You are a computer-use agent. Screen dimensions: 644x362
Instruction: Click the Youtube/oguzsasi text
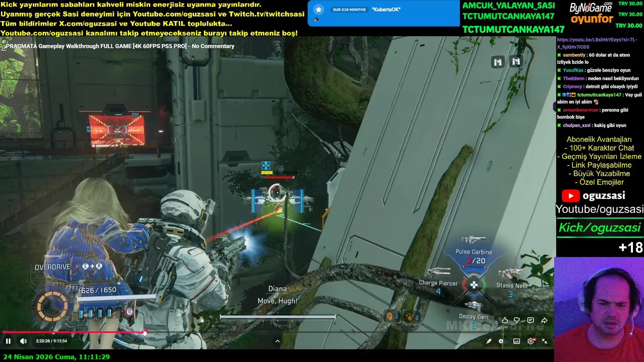click(600, 209)
